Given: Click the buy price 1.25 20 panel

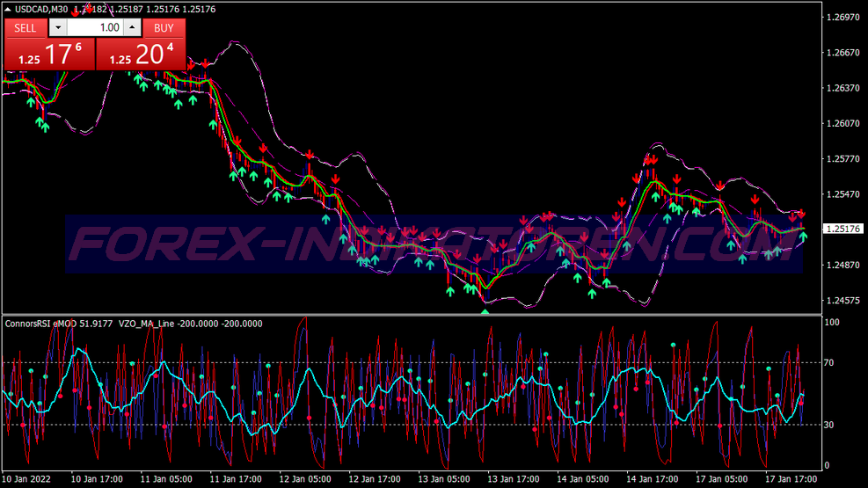Looking at the screenshot, I should (x=142, y=55).
